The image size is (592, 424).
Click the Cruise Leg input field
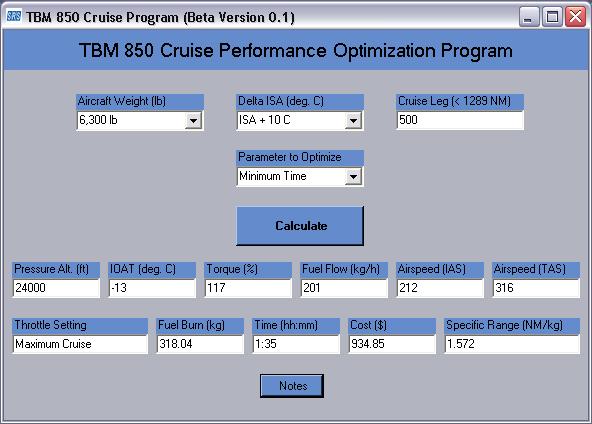tap(460, 120)
